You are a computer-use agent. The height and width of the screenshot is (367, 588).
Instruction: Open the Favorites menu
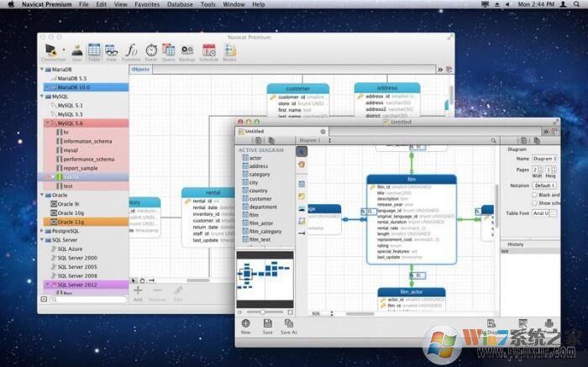[147, 4]
